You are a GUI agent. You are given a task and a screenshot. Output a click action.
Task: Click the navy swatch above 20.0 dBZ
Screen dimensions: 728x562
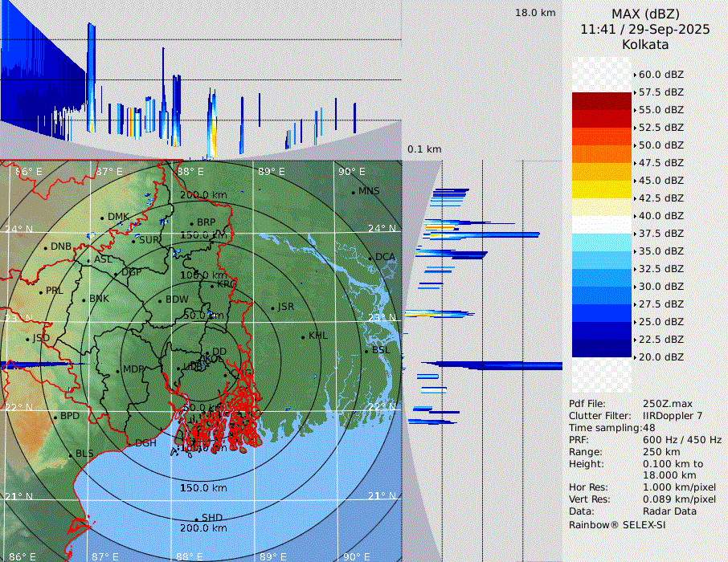click(x=602, y=348)
